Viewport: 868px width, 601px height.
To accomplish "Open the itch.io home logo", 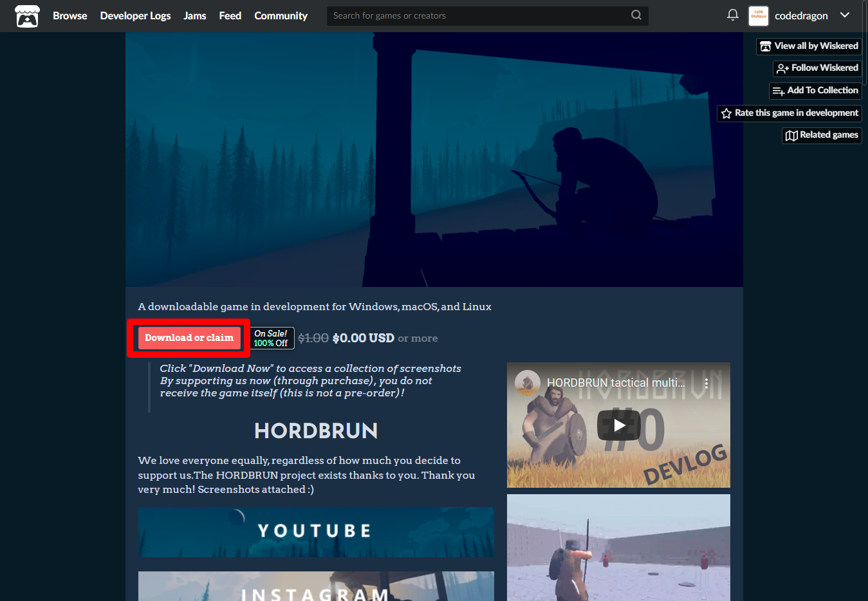I will 27,16.
